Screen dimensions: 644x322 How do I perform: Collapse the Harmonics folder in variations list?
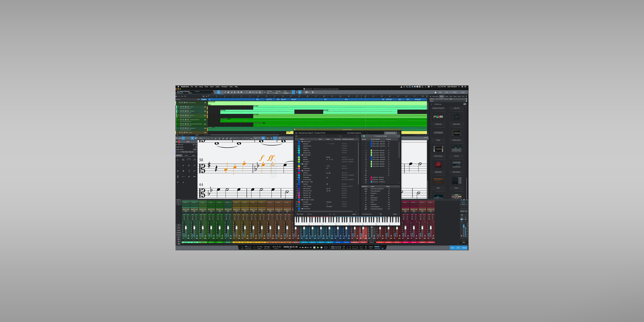(x=301, y=208)
